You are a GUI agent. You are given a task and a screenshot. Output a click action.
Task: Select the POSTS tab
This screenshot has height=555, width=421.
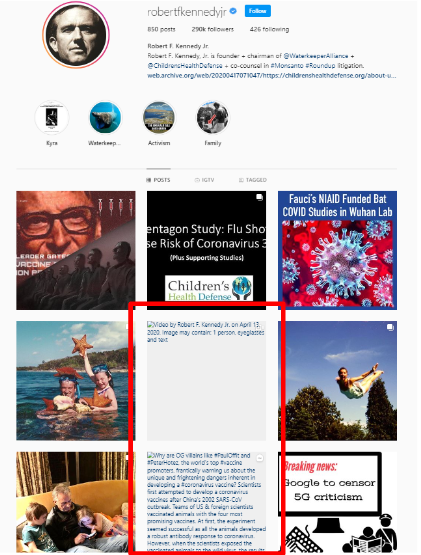click(158, 180)
